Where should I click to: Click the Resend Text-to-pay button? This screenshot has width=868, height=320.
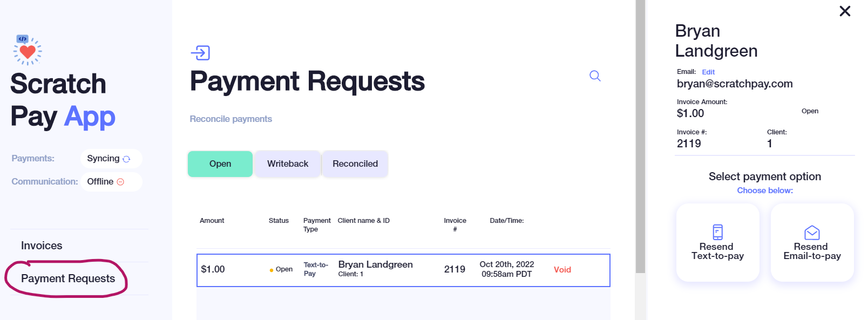pos(717,242)
